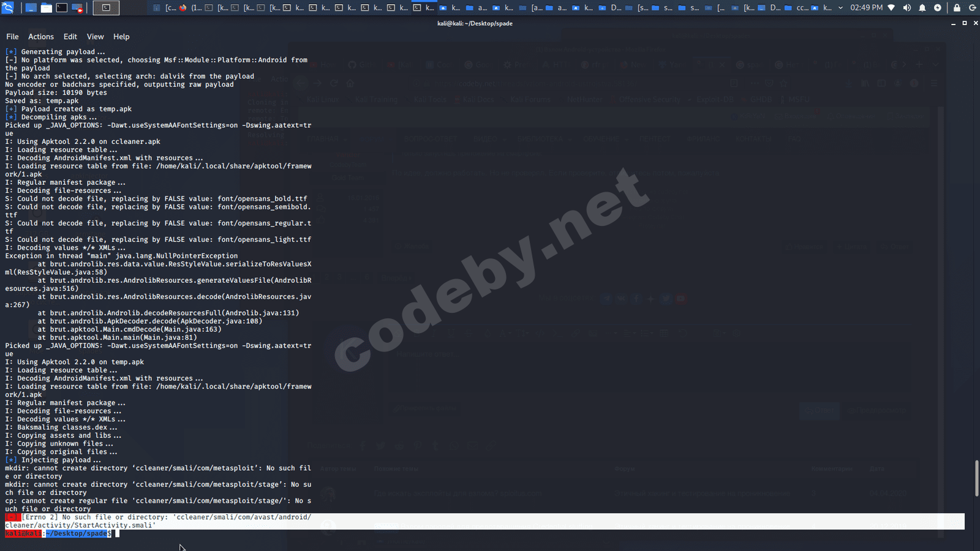The width and height of the screenshot is (980, 551).
Task: Open the Kali Forums bookmark
Action: pos(530,99)
